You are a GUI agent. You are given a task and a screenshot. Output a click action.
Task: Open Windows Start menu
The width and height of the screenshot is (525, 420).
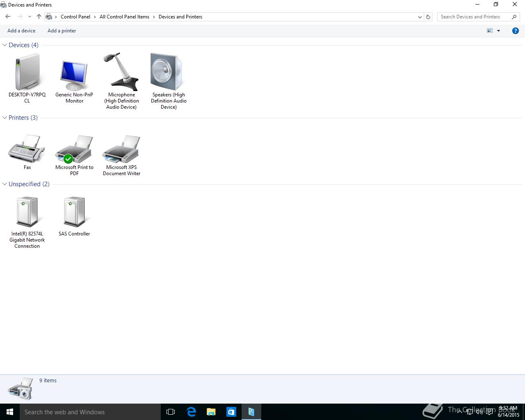click(10, 412)
